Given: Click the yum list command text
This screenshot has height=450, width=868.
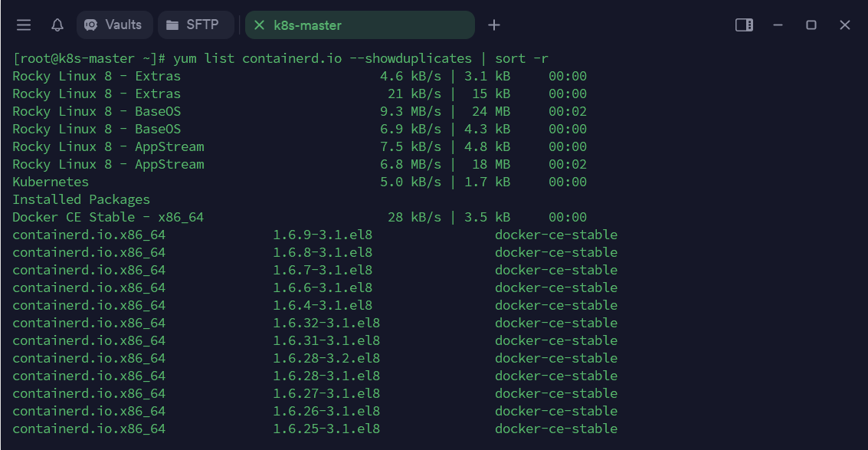Looking at the screenshot, I should [360, 58].
